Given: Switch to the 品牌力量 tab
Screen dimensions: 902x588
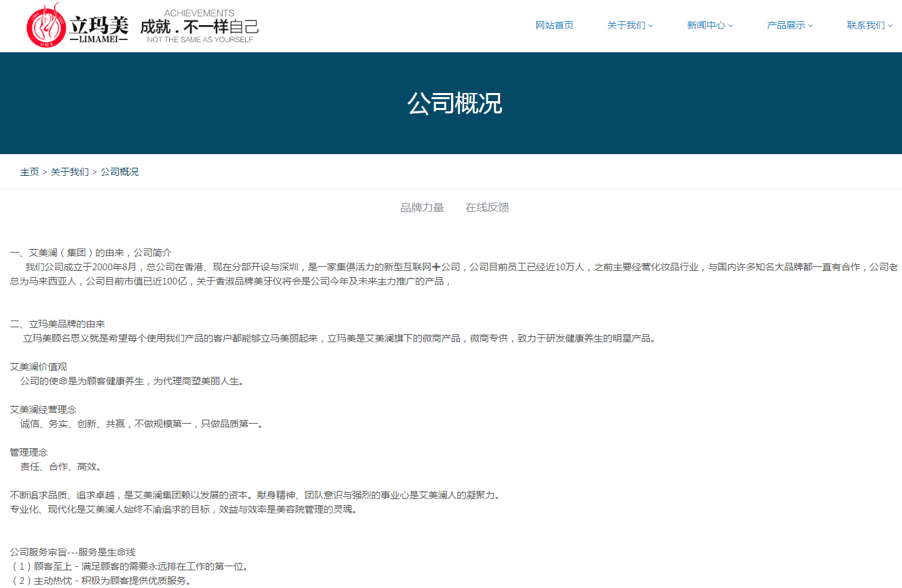Looking at the screenshot, I should 422,208.
